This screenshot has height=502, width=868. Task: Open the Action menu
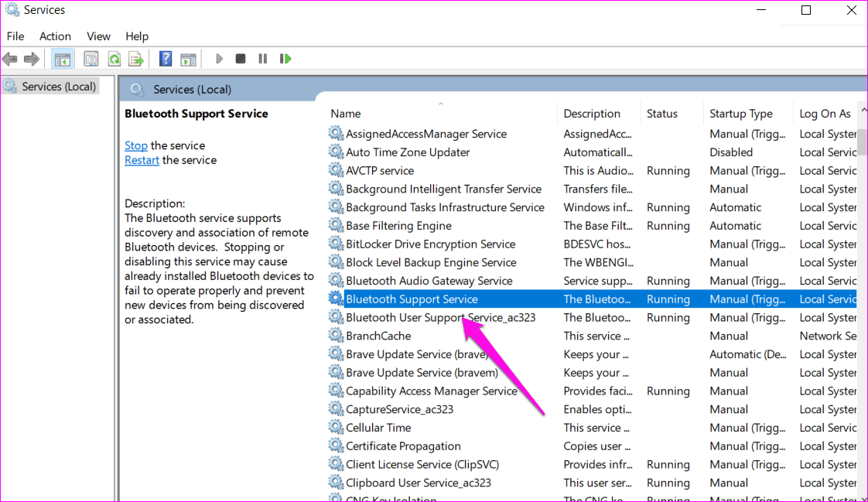[x=55, y=36]
